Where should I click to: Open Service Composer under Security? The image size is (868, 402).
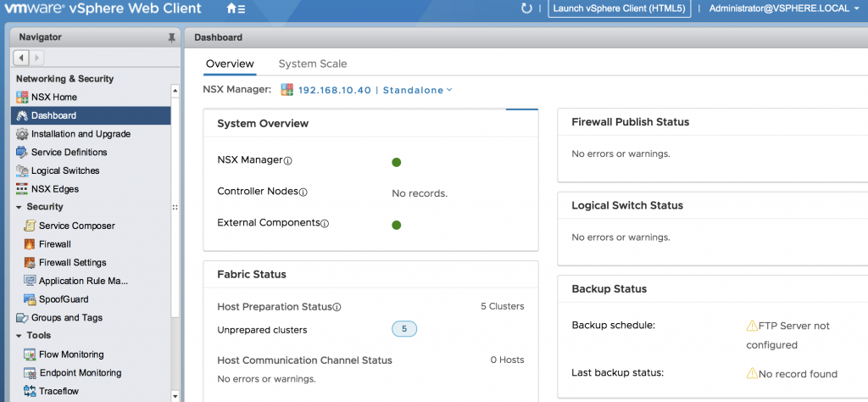77,226
